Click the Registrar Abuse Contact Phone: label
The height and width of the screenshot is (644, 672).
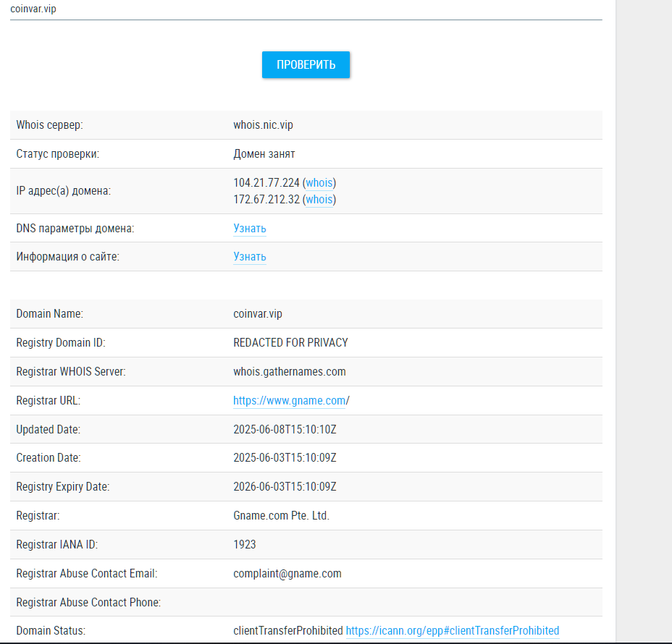tap(88, 603)
